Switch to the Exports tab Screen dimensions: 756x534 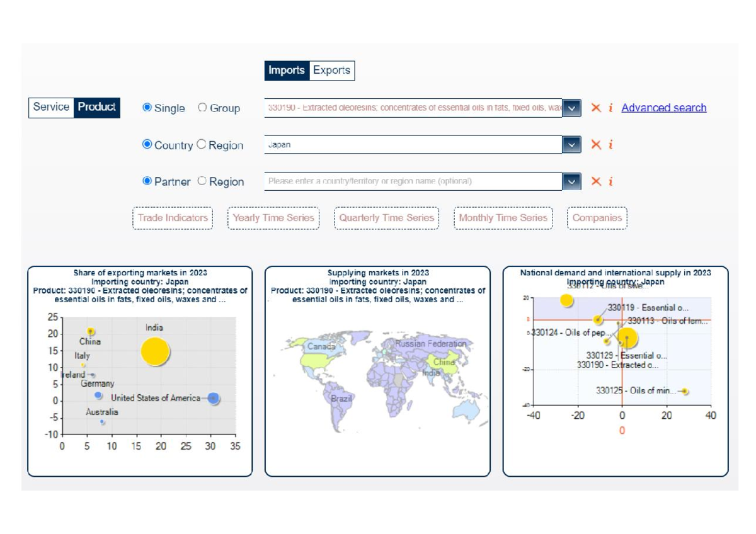point(332,71)
